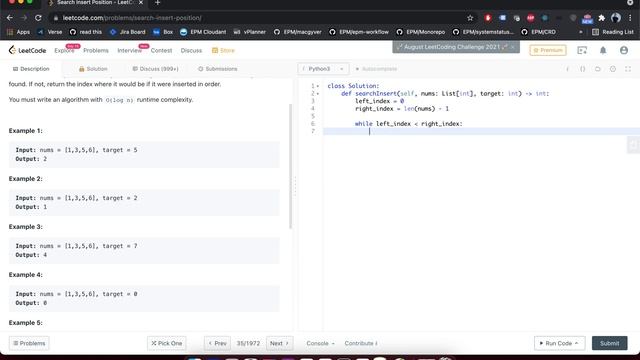Close the Search Insert Position tab
This screenshot has width=640, height=360.
[x=141, y=3]
